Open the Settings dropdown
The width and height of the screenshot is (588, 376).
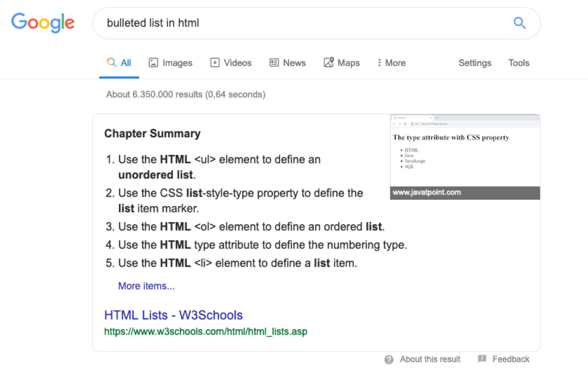coord(475,63)
